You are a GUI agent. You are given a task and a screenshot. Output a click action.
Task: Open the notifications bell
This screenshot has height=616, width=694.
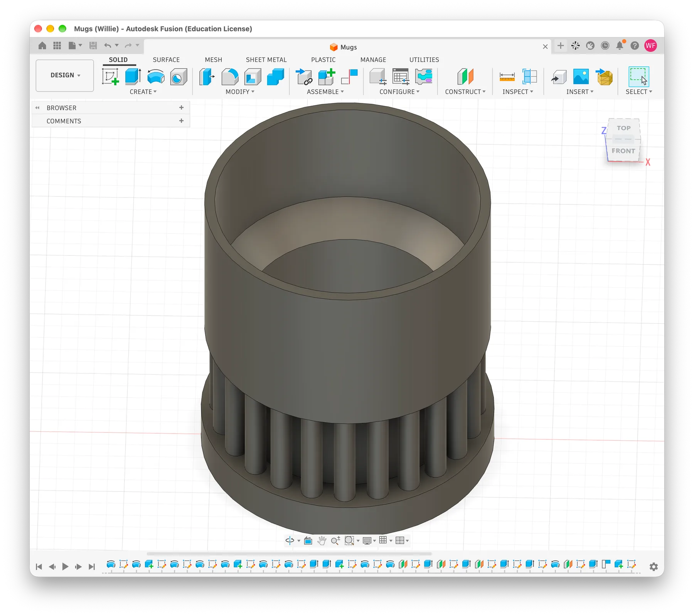point(620,46)
